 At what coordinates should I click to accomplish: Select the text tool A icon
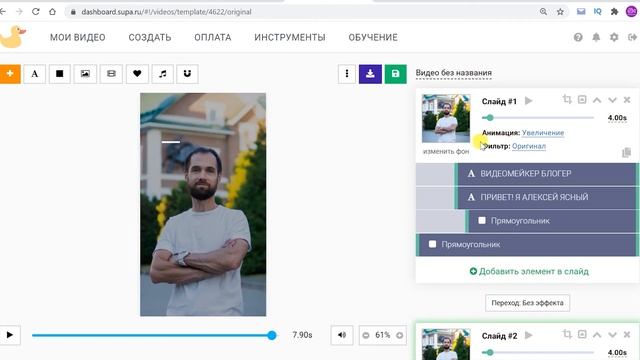click(35, 74)
